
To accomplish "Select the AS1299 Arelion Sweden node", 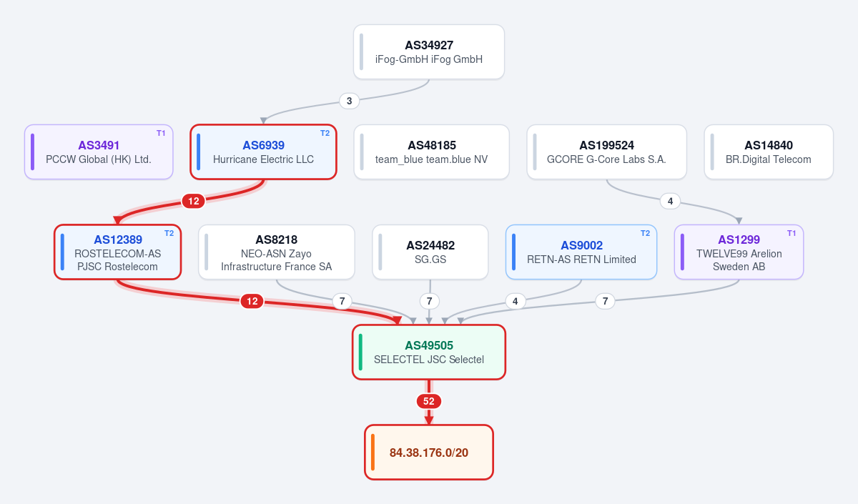I will pos(739,252).
